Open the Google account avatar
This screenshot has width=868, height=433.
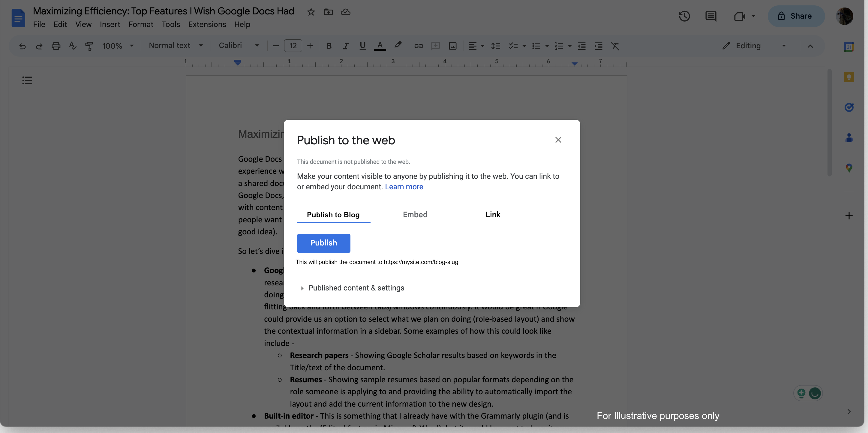click(844, 16)
